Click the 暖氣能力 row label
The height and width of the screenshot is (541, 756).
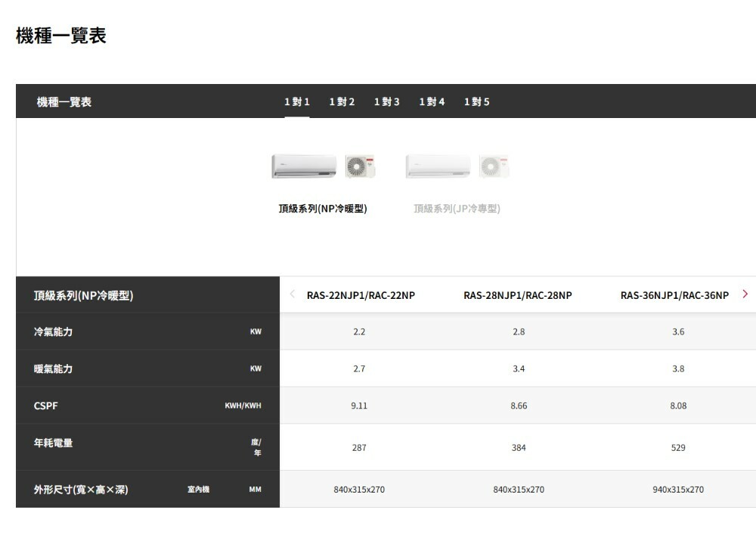point(54,369)
